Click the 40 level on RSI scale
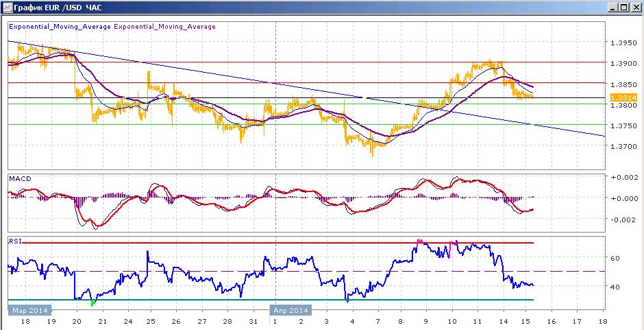This screenshot has height=330, width=644. [x=616, y=287]
